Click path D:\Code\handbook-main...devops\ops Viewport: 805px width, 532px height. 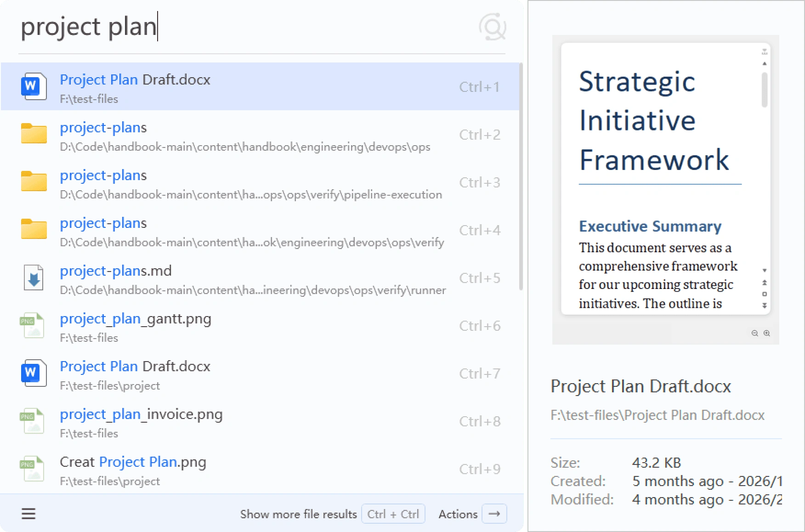pyautogui.click(x=245, y=147)
